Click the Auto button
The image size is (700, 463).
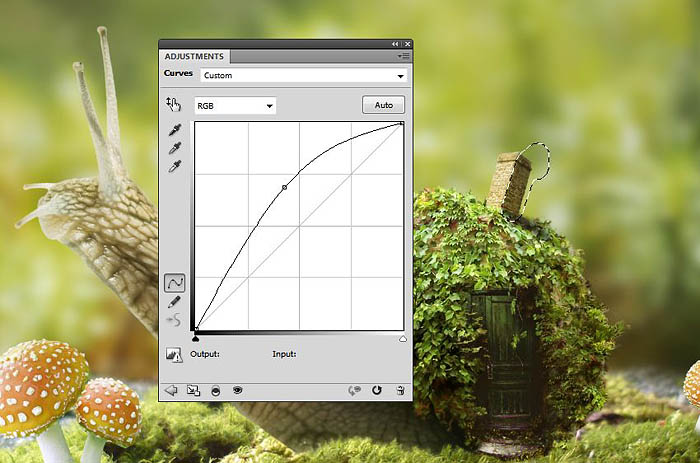383,105
